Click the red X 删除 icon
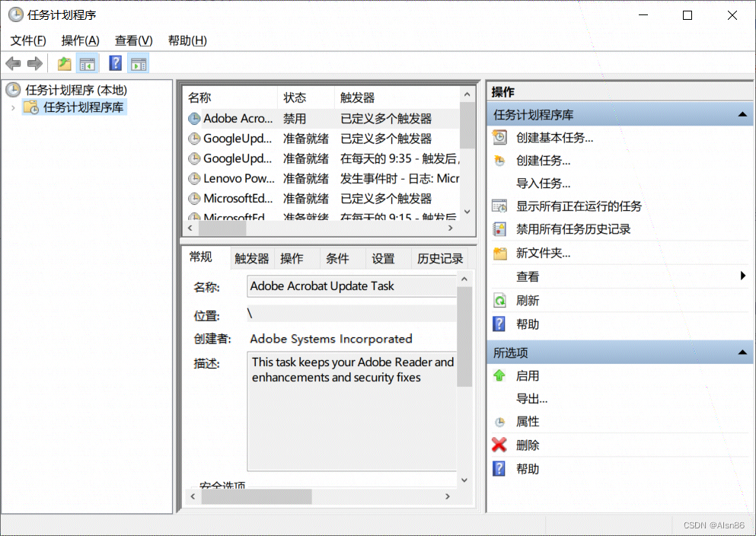Image resolution: width=756 pixels, height=536 pixels. point(499,445)
